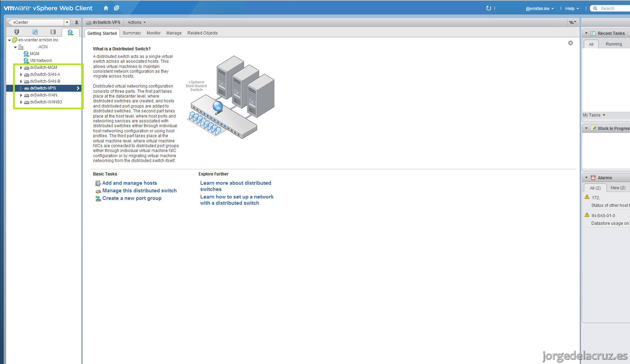Show Running tasks tab

click(x=614, y=44)
